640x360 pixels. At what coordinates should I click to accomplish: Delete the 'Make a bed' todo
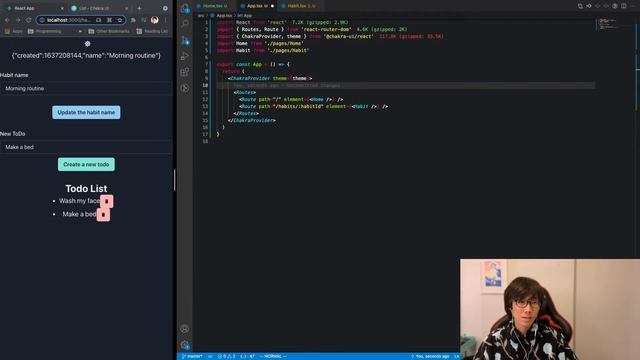pos(103,215)
